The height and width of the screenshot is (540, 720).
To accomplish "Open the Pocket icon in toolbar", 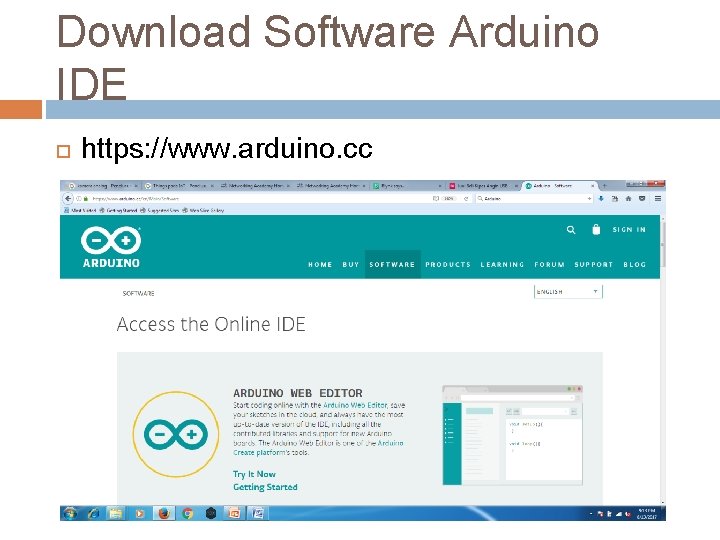I will [x=642, y=199].
